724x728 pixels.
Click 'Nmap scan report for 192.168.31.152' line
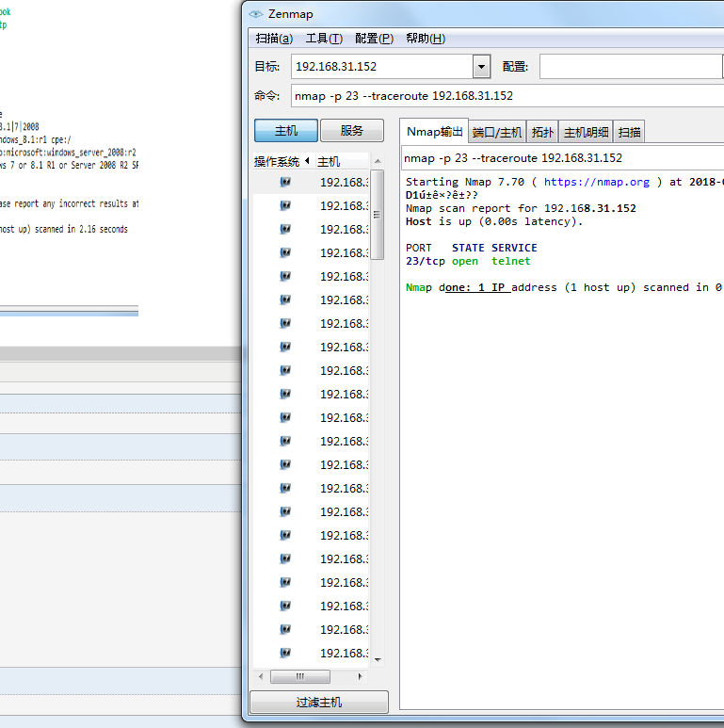(521, 208)
